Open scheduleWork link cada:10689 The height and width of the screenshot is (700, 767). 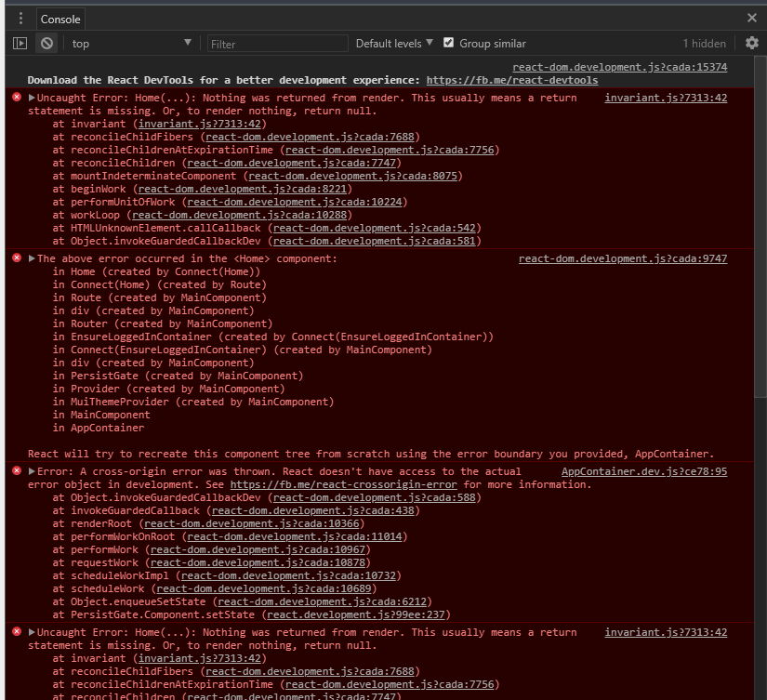[x=264, y=589]
